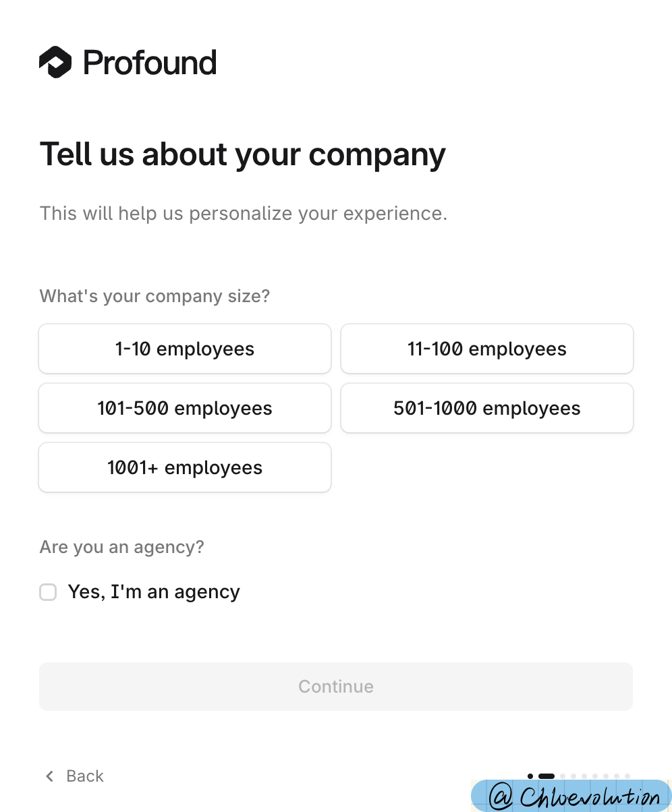Click the "Tell us about your company" heading
This screenshot has width=672, height=812.
click(x=243, y=154)
